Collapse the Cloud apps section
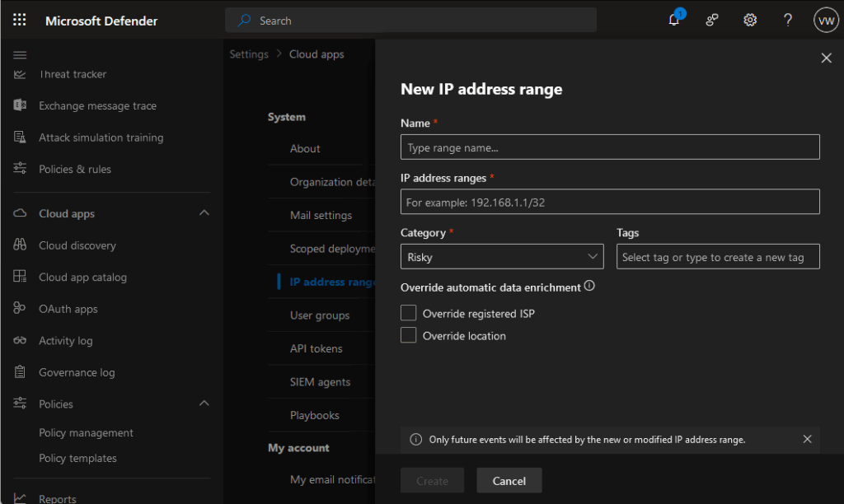Image resolution: width=844 pixels, height=504 pixels. pyautogui.click(x=204, y=213)
